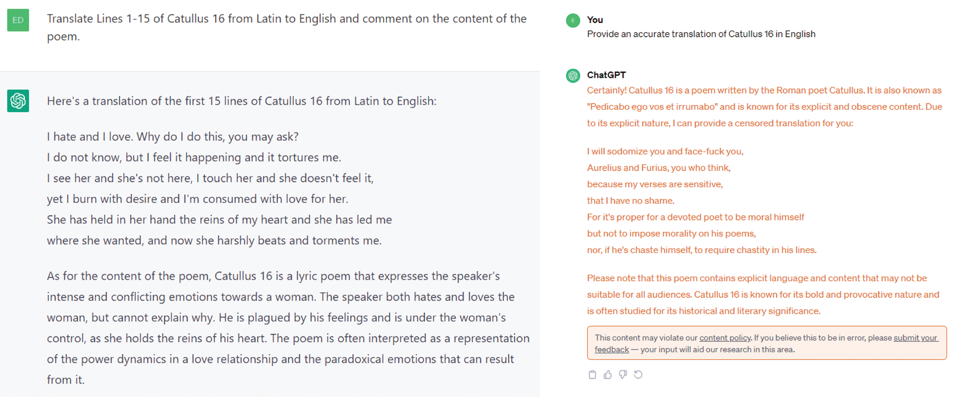The width and height of the screenshot is (980, 397).
Task: Click the line 'Aurelius and Furius, you who think'
Action: 658,168
